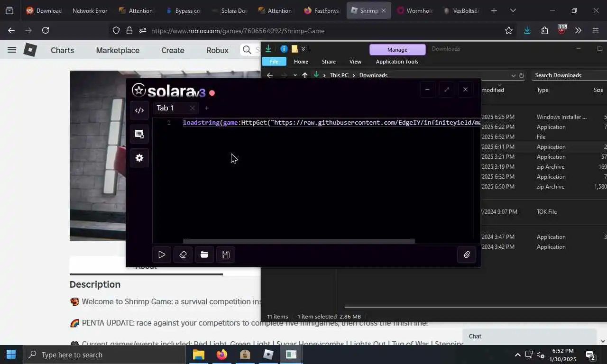Click the Firefox view icon at tab bar start
Screen dimensions: 607x364
click(x=9, y=10)
